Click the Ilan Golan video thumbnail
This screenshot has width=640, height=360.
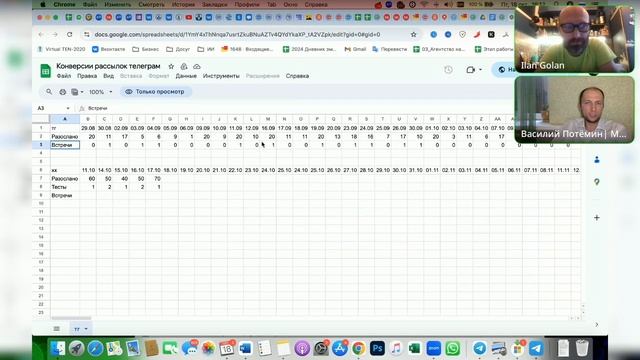(574, 39)
